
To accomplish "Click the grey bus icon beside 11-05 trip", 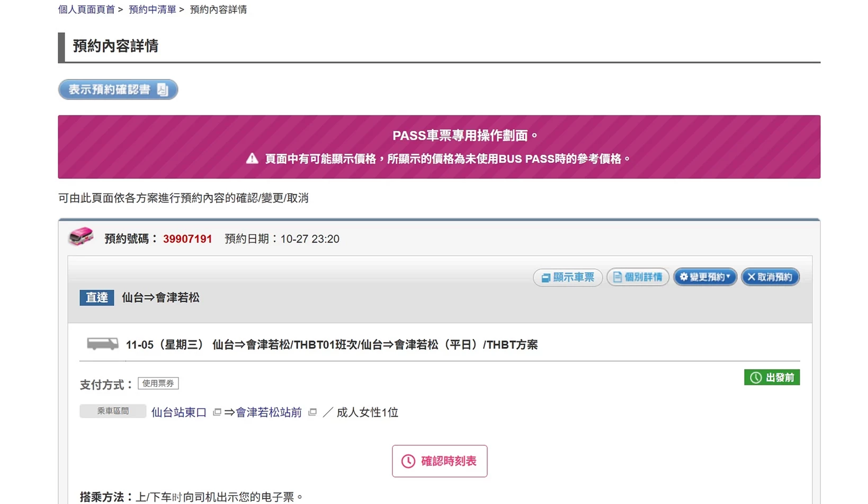I will tap(103, 344).
